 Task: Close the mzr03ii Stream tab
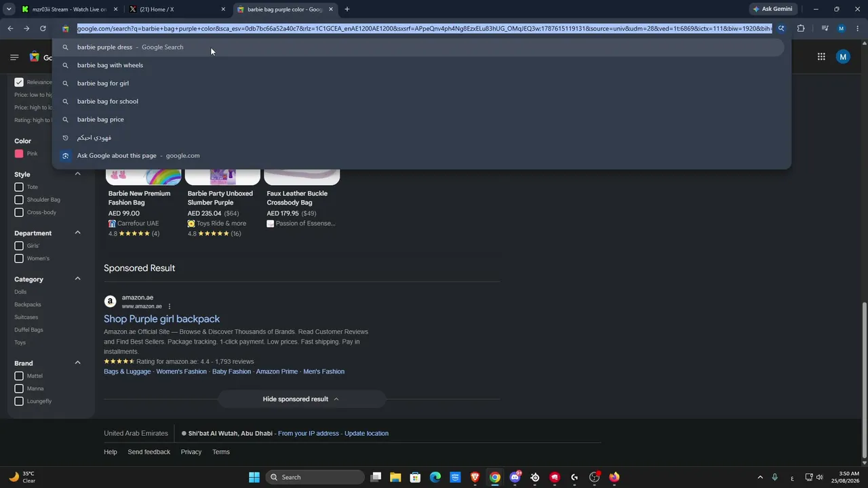(116, 9)
